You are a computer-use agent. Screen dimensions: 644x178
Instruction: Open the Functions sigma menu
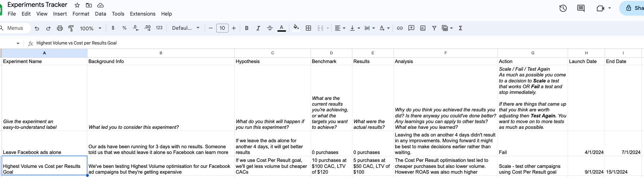460,28
